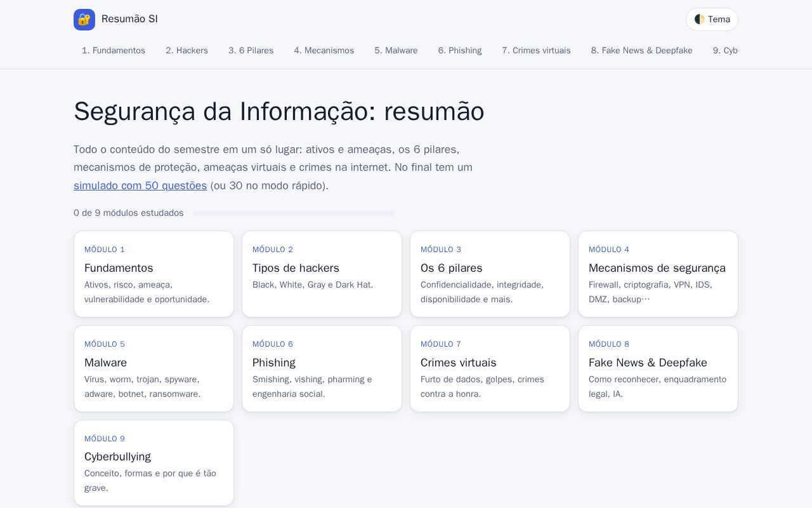
Task: Open the Módulo 8 Fake News & Deepfake card
Action: click(x=658, y=368)
